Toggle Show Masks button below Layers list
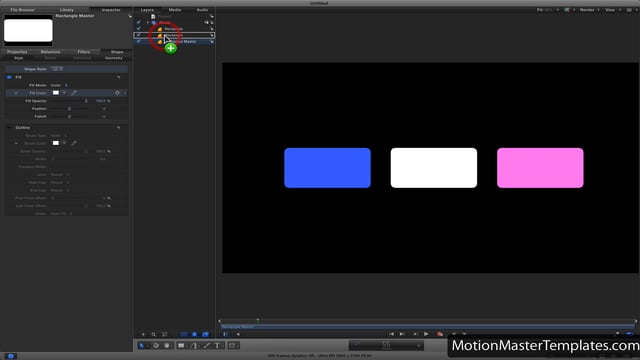 (x=184, y=334)
